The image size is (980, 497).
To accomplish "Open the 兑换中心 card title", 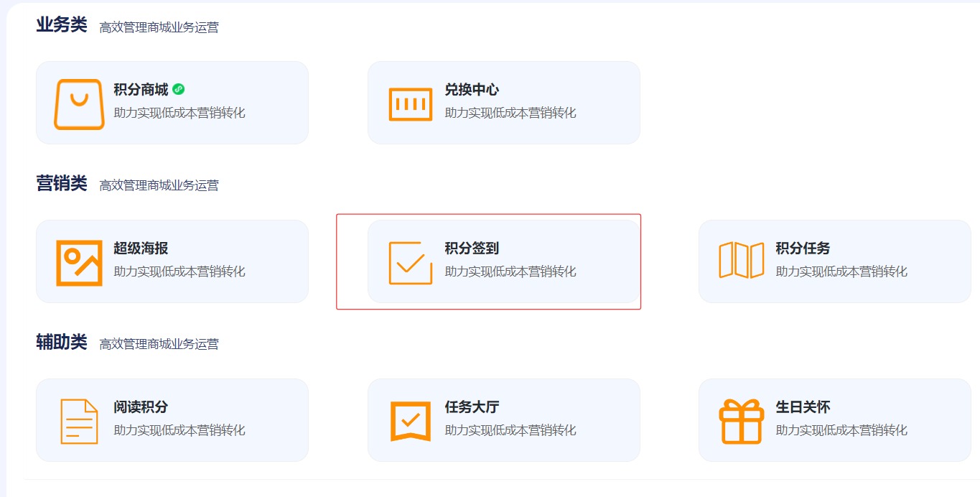I will tap(472, 90).
